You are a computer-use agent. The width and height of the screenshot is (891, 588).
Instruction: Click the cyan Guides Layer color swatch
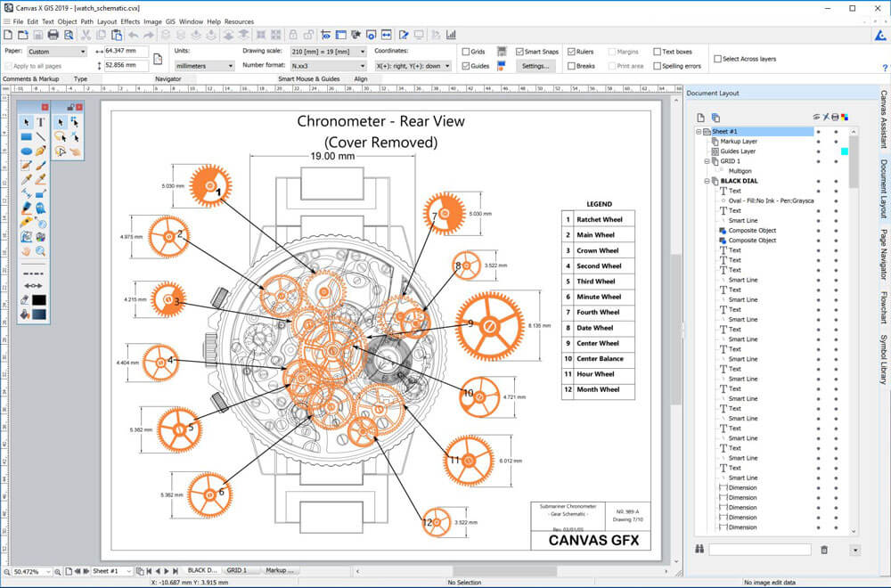click(844, 151)
